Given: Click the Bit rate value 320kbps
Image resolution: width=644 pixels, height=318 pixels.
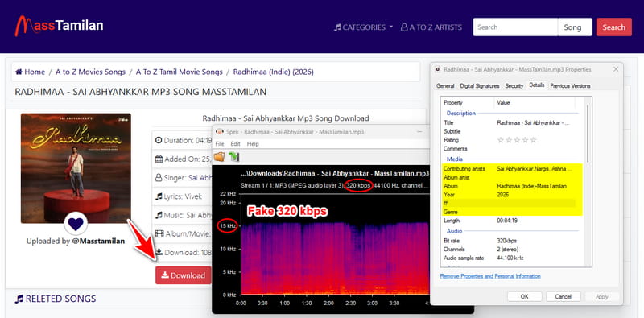Looking at the screenshot, I should [x=507, y=241].
